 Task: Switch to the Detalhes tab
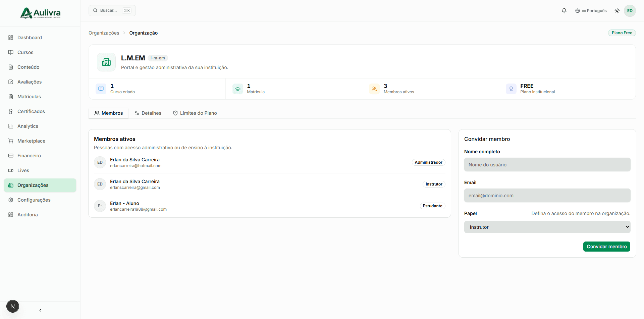148,113
